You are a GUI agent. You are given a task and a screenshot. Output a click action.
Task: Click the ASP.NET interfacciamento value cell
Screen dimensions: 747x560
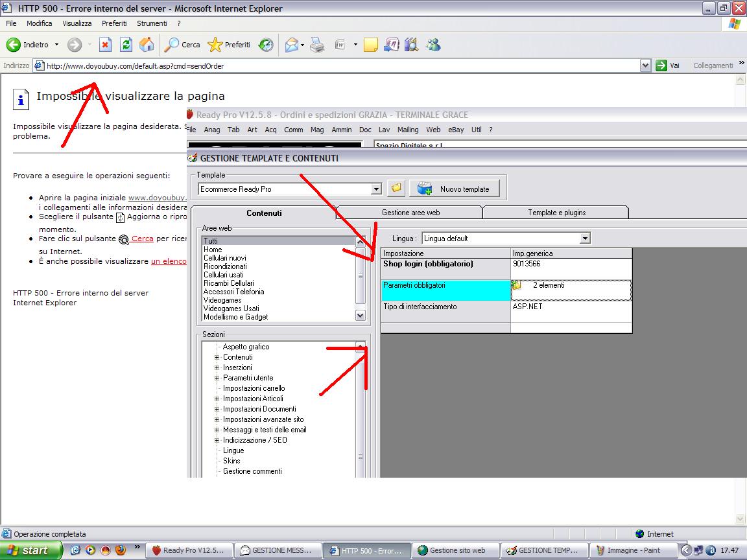[571, 311]
